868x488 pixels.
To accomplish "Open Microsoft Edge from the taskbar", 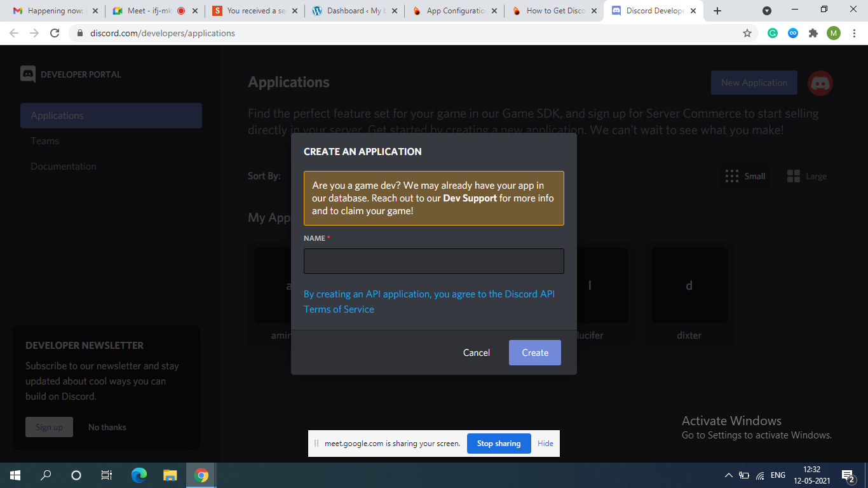I will (x=139, y=475).
